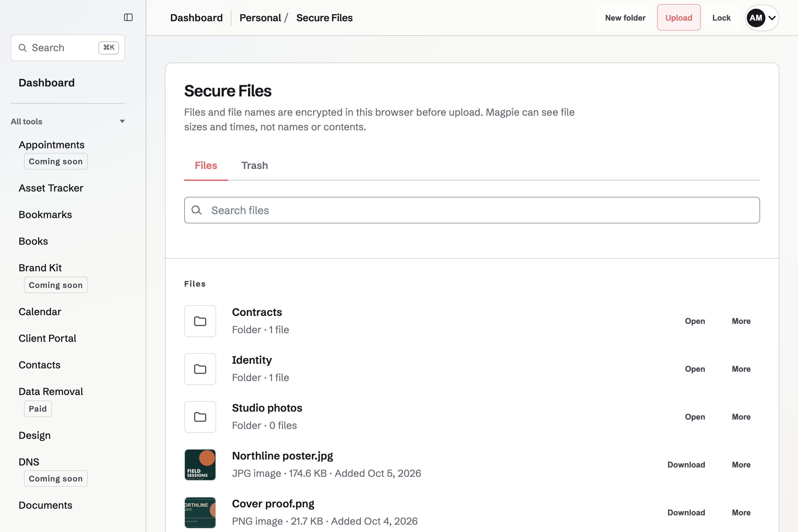Open the Studio photos folder via Open
Image resolution: width=798 pixels, height=532 pixels.
695,417
